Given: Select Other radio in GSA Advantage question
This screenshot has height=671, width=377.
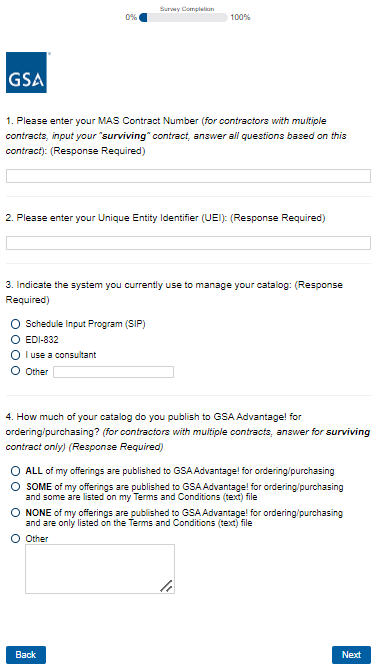Looking at the screenshot, I should click(x=15, y=538).
